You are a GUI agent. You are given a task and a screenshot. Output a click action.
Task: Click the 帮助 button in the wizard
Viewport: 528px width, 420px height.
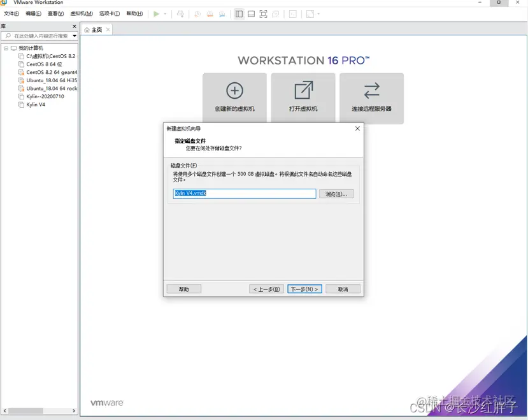(x=184, y=289)
